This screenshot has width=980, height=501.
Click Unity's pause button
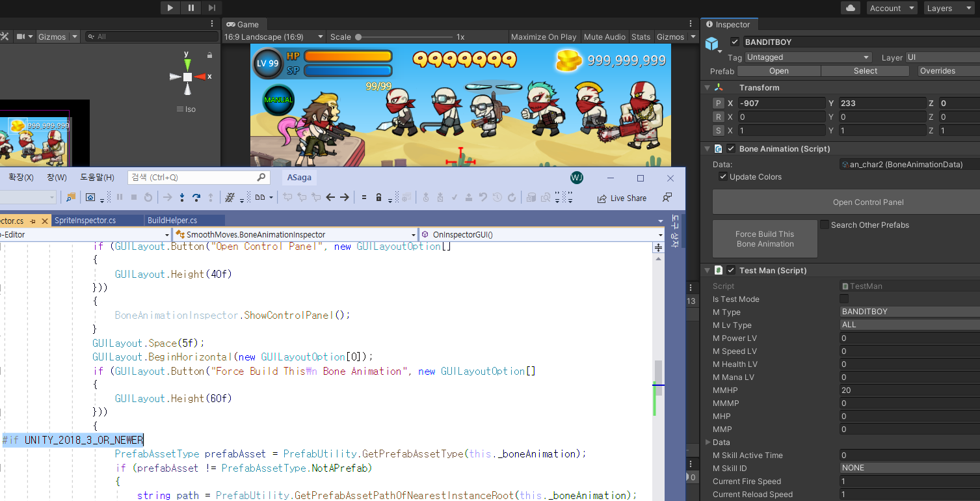[191, 8]
